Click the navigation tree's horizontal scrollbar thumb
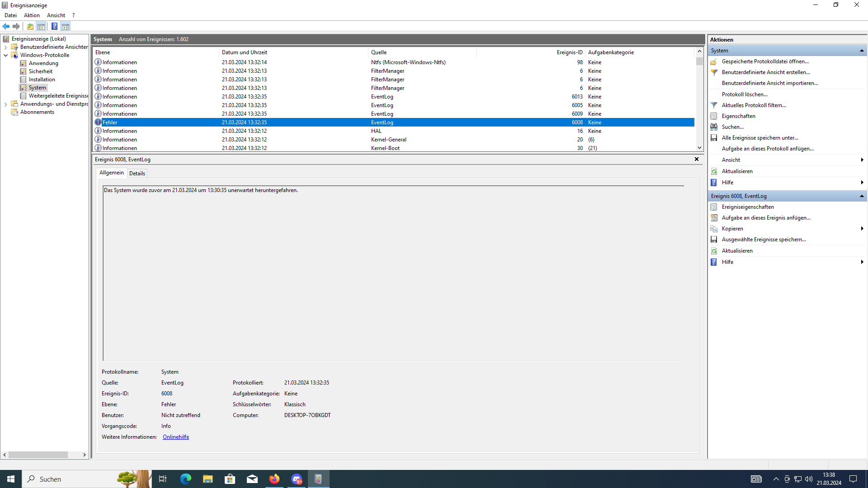Viewport: 868px width, 488px height. [38, 455]
